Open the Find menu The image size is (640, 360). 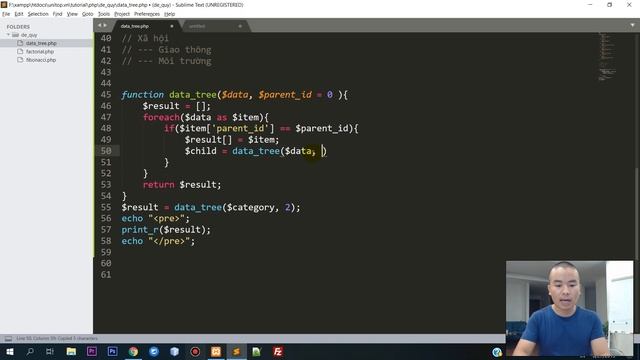57,14
